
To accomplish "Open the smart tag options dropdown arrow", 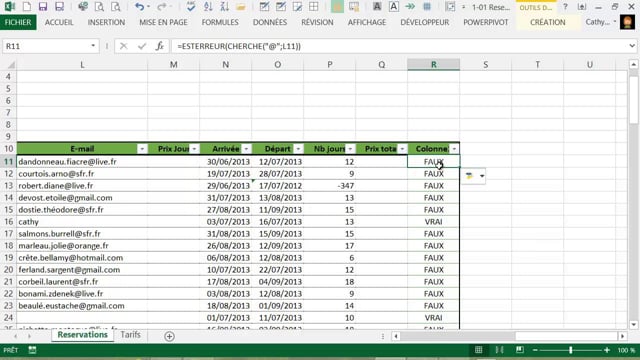I will click(482, 176).
